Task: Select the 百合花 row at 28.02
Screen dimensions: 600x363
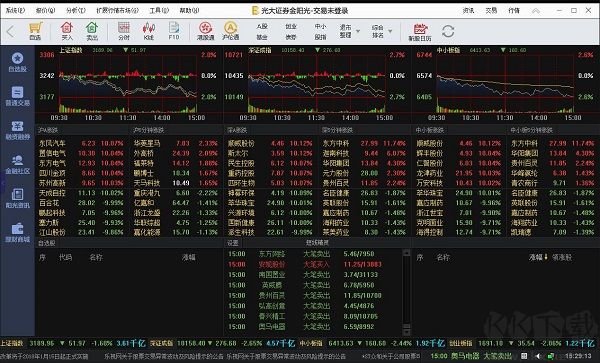Action: coord(82,203)
